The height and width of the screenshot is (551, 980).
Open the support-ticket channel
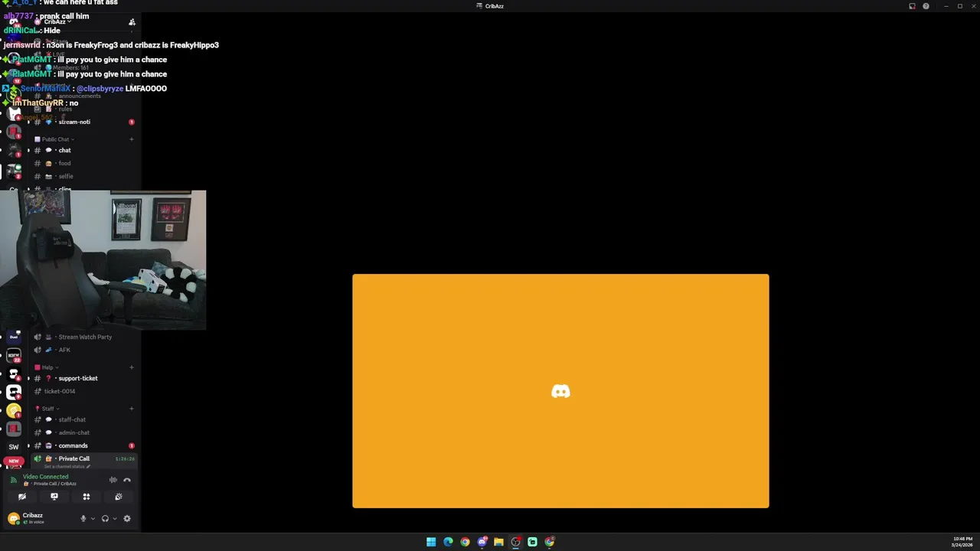click(84, 378)
